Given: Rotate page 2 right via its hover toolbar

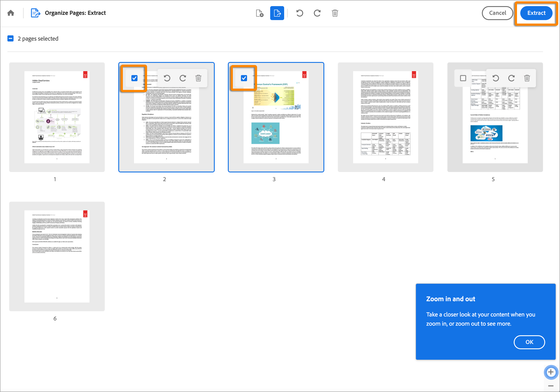Looking at the screenshot, I should coord(183,78).
